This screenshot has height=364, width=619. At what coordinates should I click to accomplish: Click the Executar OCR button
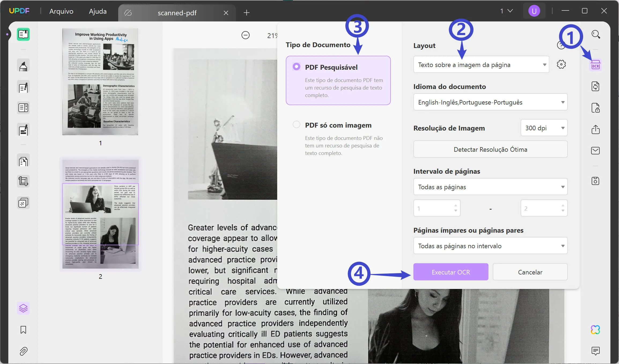(451, 272)
